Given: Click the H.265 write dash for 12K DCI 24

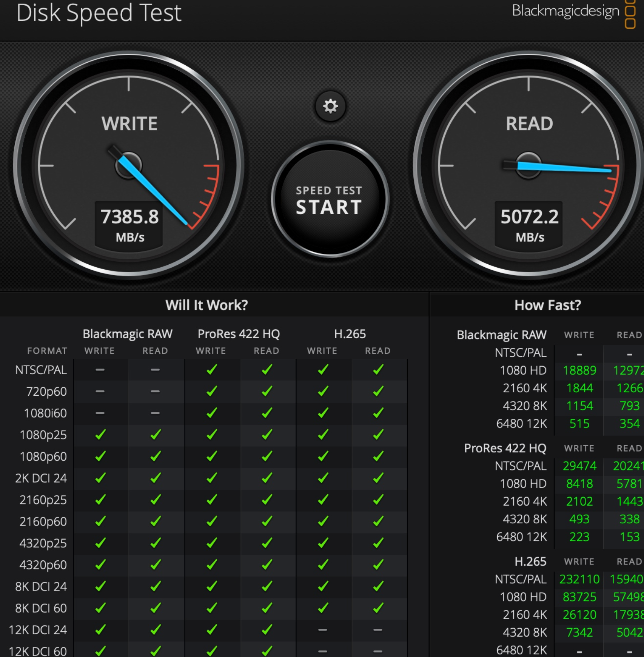Looking at the screenshot, I should pos(323,630).
